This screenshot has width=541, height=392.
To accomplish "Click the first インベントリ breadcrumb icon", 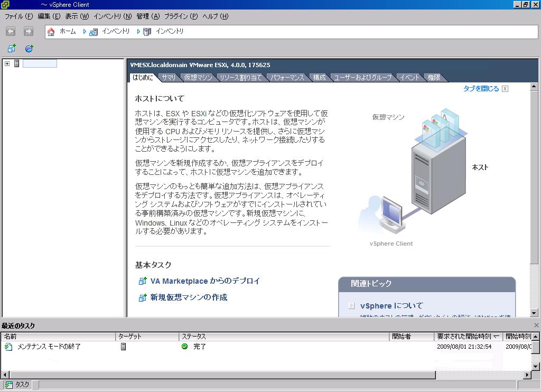I will coord(93,32).
